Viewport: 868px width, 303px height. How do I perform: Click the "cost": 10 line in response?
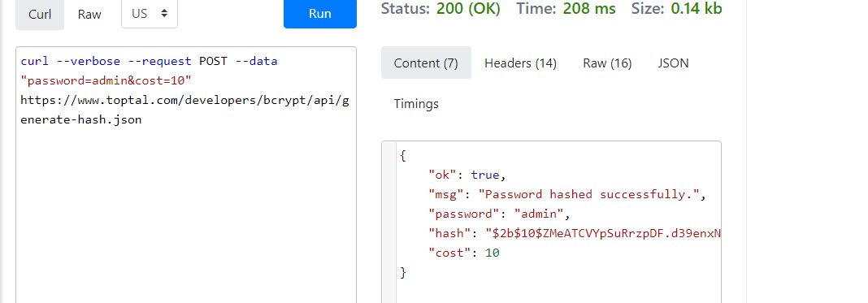click(464, 253)
